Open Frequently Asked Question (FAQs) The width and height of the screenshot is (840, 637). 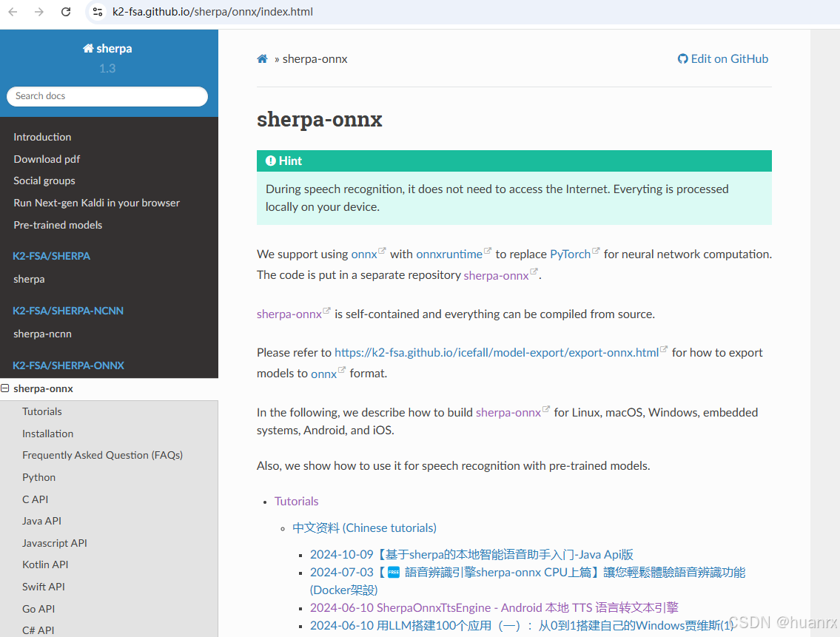coord(102,455)
